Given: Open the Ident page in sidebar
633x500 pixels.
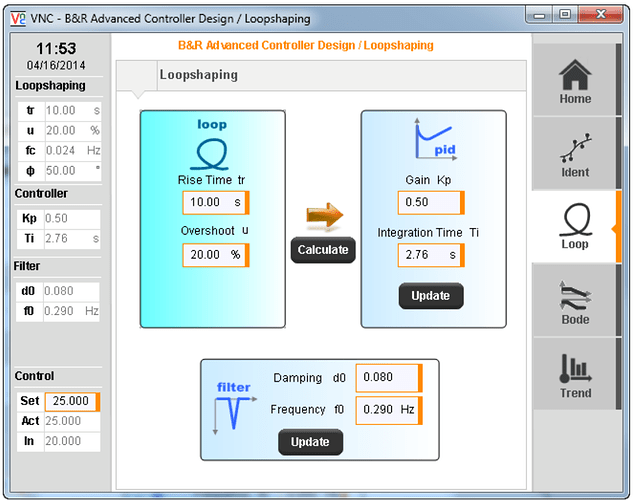Looking at the screenshot, I should (574, 154).
